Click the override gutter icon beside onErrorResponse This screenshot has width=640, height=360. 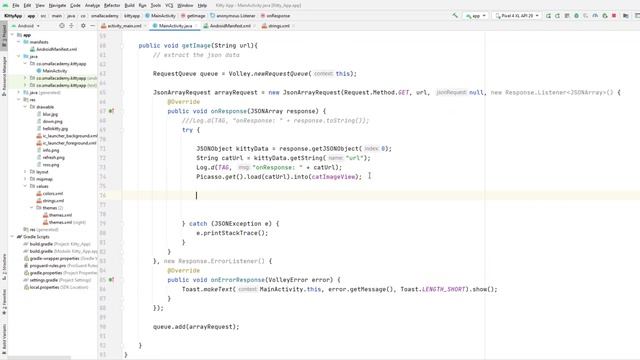tap(111, 280)
